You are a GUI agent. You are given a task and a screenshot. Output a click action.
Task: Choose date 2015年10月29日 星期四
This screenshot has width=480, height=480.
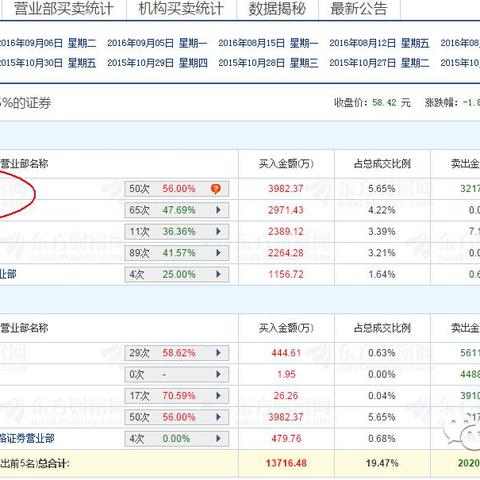tap(157, 63)
